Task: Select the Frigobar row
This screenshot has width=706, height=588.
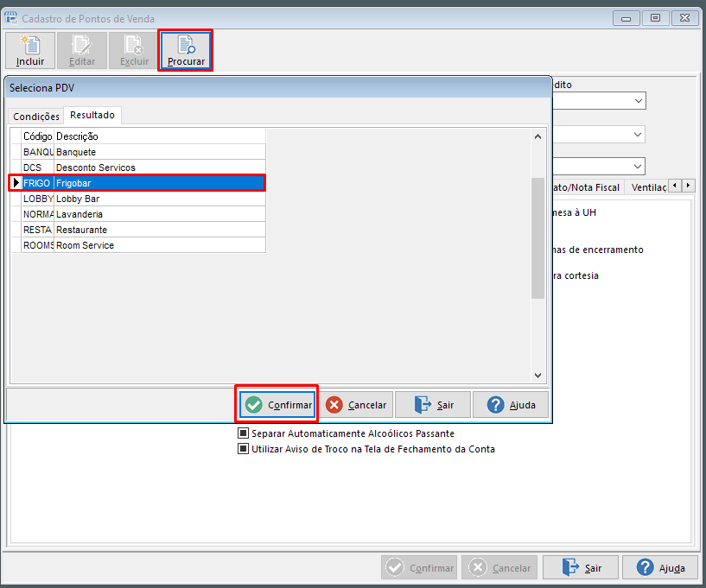Action: coord(137,183)
